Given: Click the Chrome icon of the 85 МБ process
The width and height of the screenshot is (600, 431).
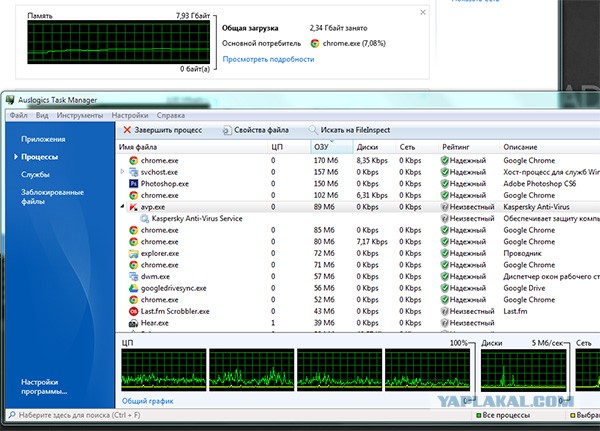Looking at the screenshot, I should (133, 230).
